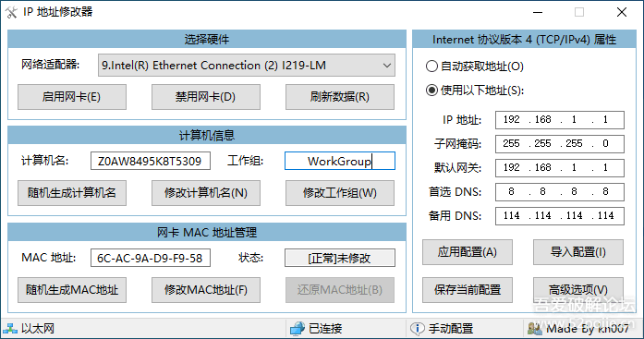This screenshot has height=339, width=644.
Task: Click the app tools icon in title bar
Action: 11,12
